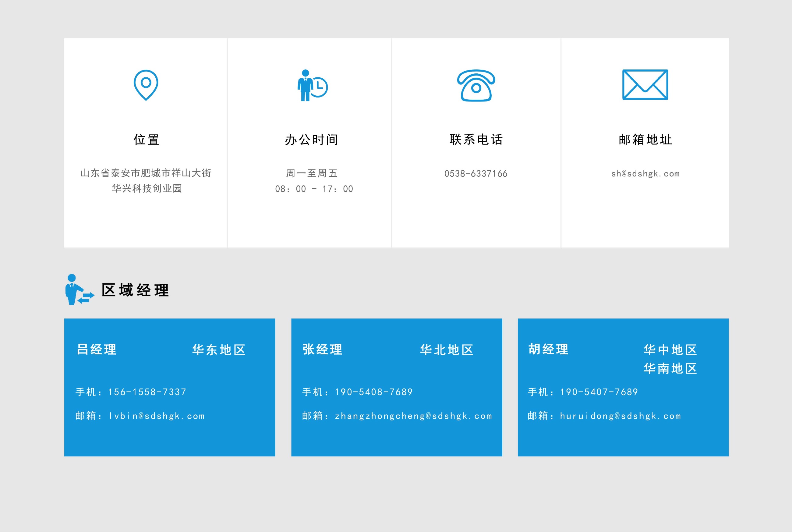Call mobile 190-5407-7689

pos(599,392)
